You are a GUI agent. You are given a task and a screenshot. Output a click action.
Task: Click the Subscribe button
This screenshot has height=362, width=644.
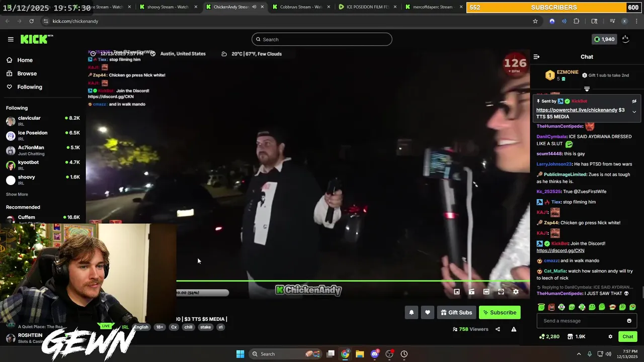coord(500,313)
